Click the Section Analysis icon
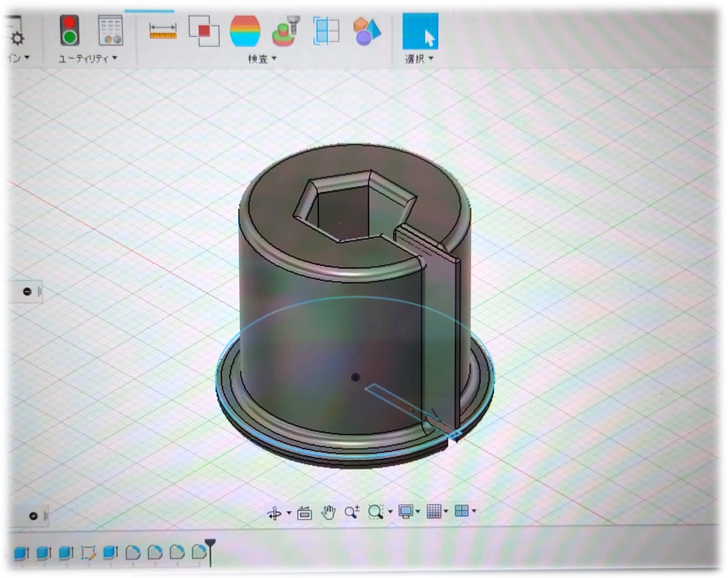The width and height of the screenshot is (728, 578). pyautogui.click(x=326, y=31)
